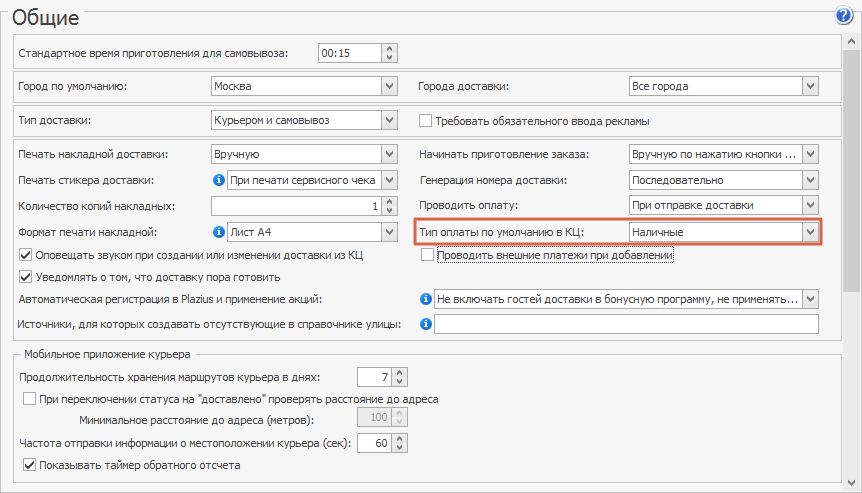Click info icon beside Источники streets field
This screenshot has height=493, width=862.
tap(426, 324)
